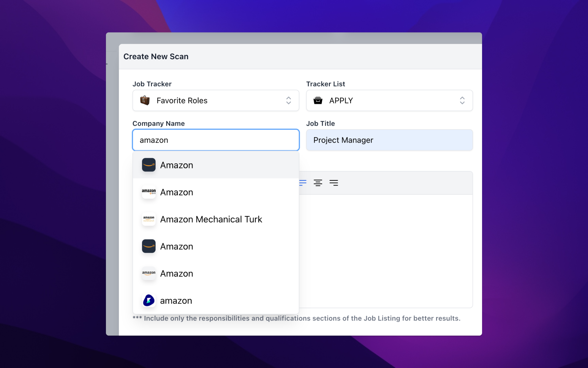Choose the fifth Amazon suggestion

[x=177, y=274]
